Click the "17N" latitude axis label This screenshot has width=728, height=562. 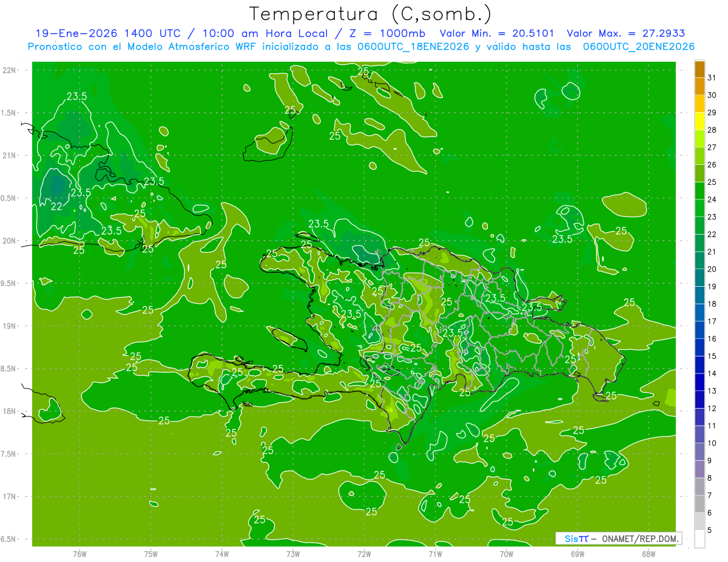(9, 497)
